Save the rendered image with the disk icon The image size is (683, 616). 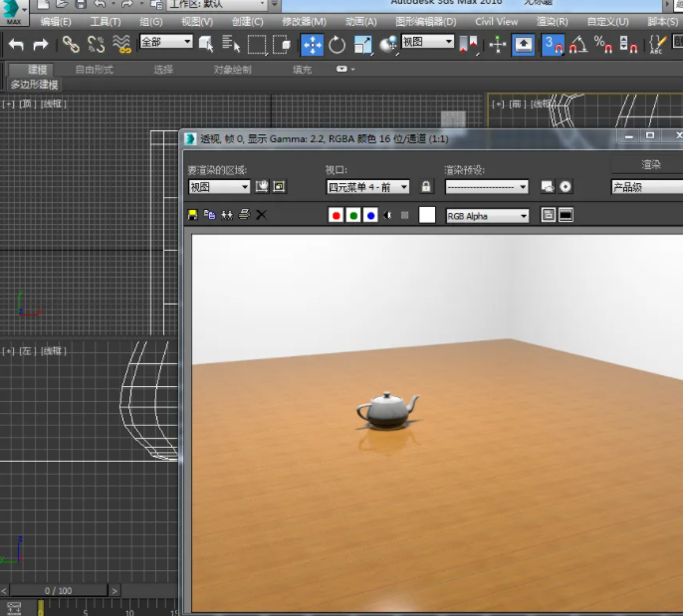tap(193, 215)
